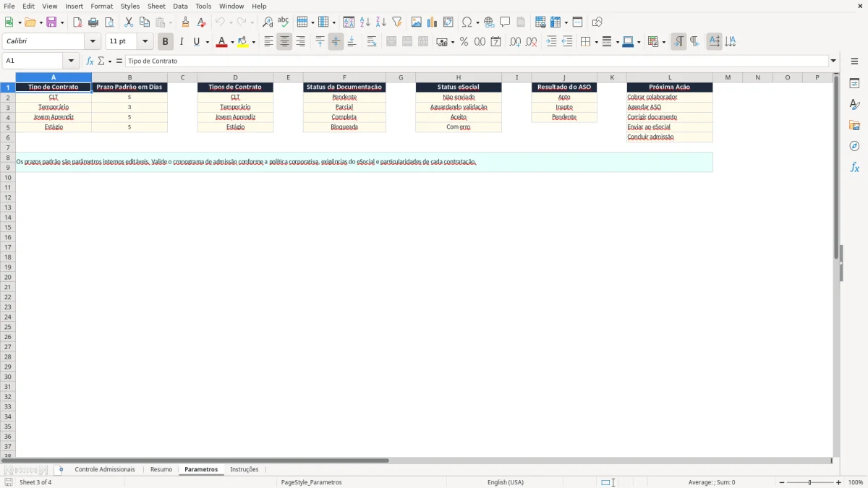Toggle Underline formatting
Image resolution: width=868 pixels, height=488 pixels.
tap(196, 42)
